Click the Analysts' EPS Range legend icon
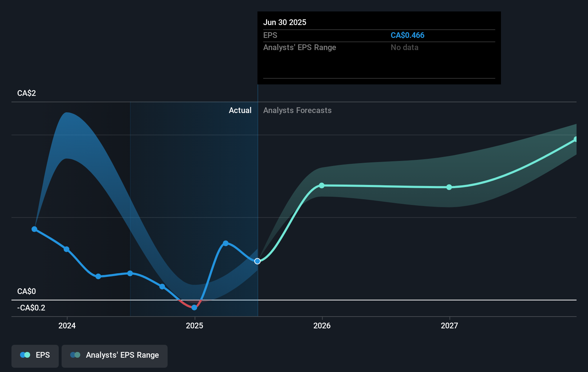Image resolution: width=588 pixels, height=372 pixels. [75, 355]
